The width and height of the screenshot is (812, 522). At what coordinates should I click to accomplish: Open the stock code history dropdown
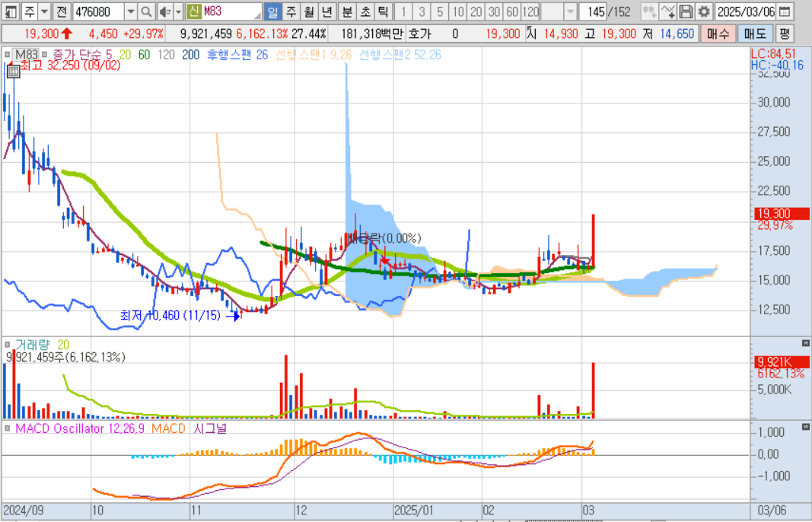pos(131,11)
